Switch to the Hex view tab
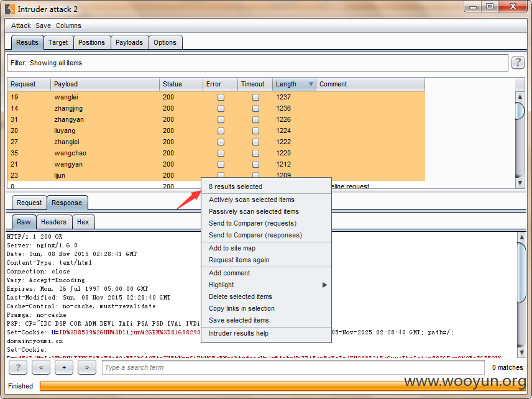The image size is (532, 399). [83, 222]
